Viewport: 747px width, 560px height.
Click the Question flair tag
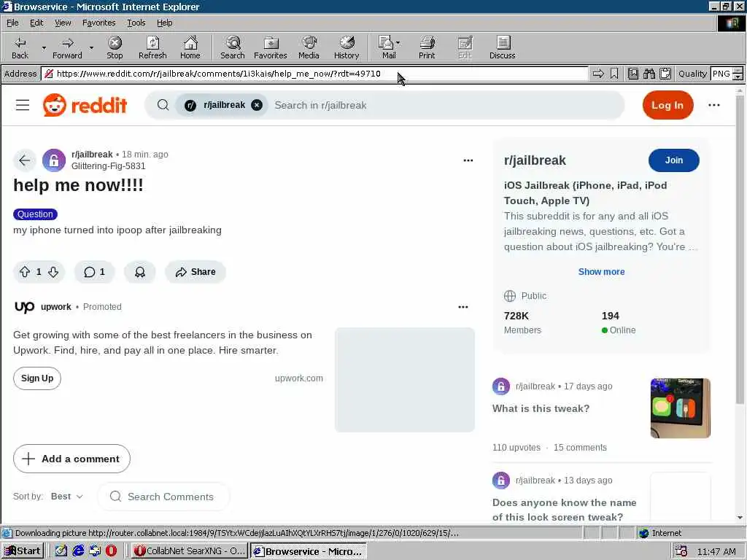tap(35, 214)
